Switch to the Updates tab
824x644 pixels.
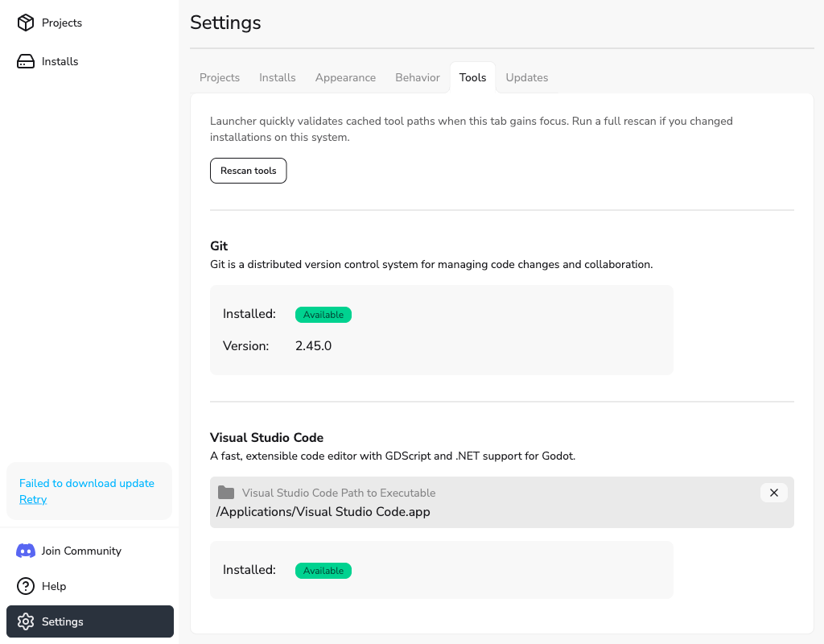(527, 77)
